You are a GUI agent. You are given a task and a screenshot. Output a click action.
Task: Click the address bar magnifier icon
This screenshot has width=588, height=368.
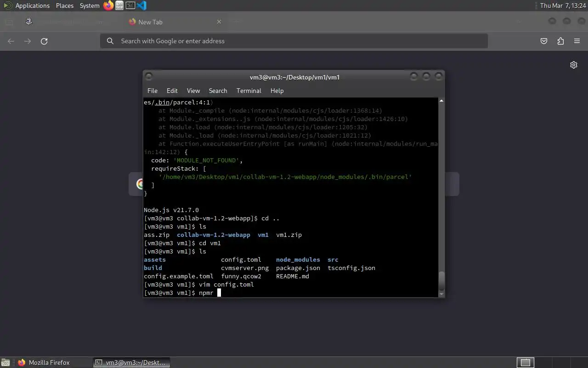tap(110, 41)
